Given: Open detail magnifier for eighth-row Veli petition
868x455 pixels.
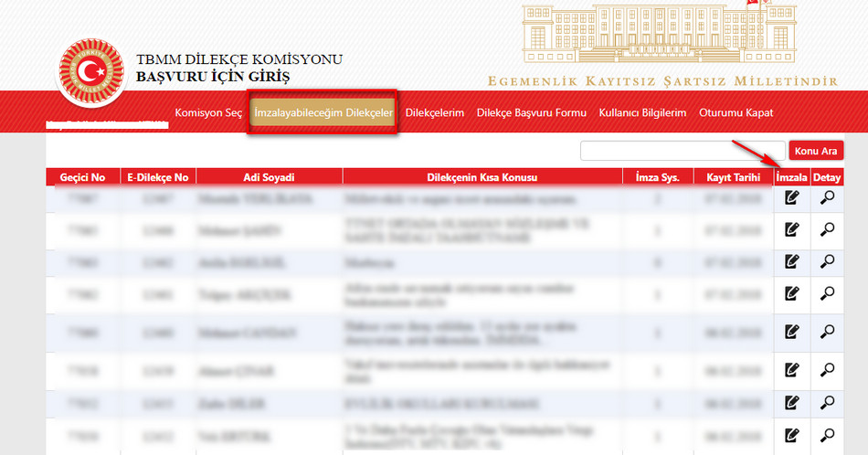Looking at the screenshot, I should point(827,436).
